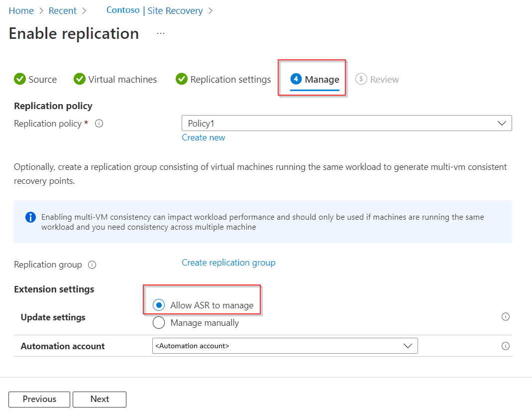Click the info icon next to Replication group
The height and width of the screenshot is (411, 532).
tap(92, 265)
